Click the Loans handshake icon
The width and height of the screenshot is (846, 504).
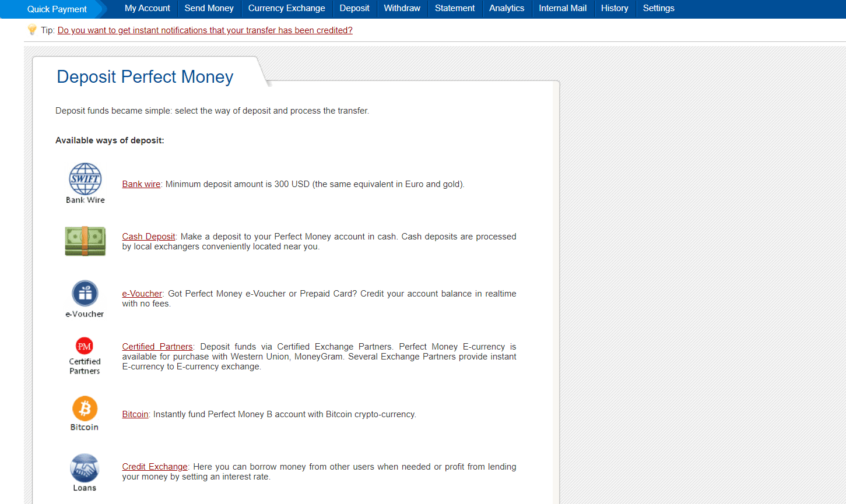point(85,468)
